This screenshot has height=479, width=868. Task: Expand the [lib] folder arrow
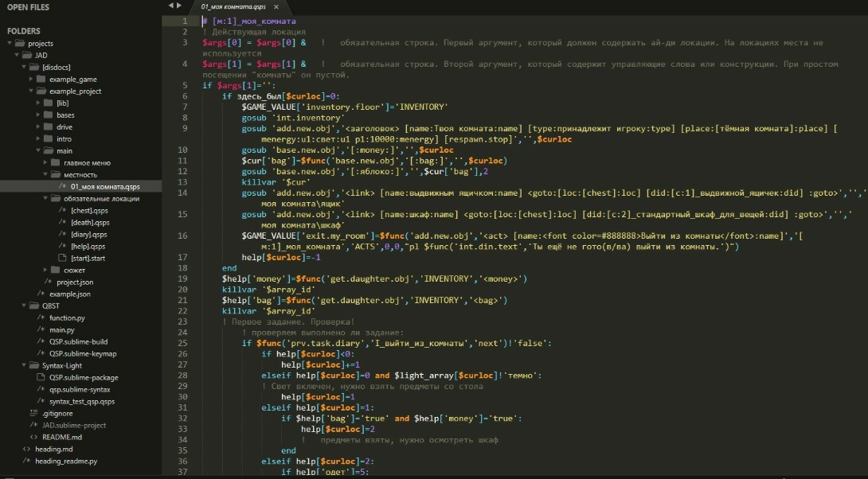pos(39,103)
